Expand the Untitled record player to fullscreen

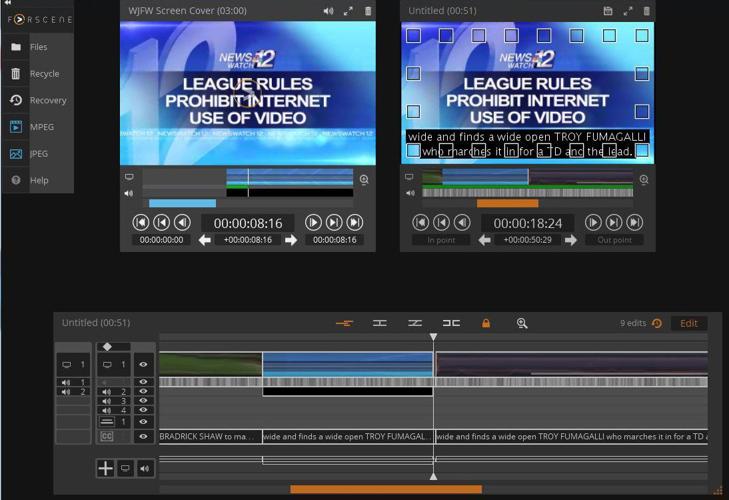tap(628, 11)
